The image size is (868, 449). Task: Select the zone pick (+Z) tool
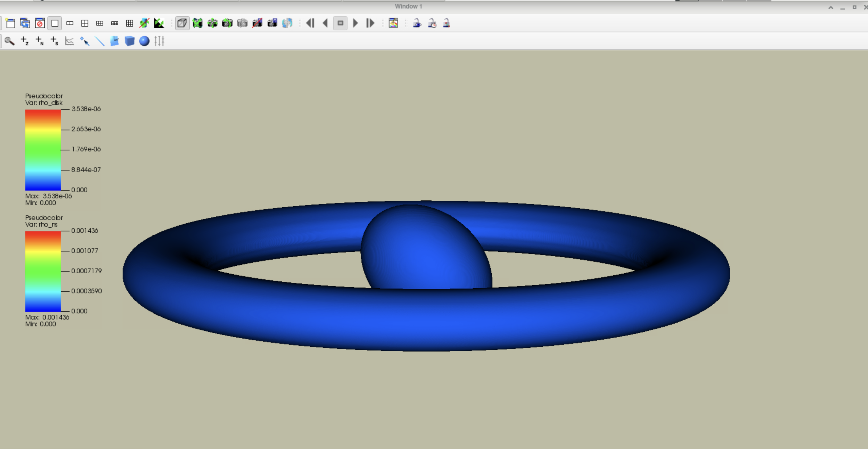(24, 41)
